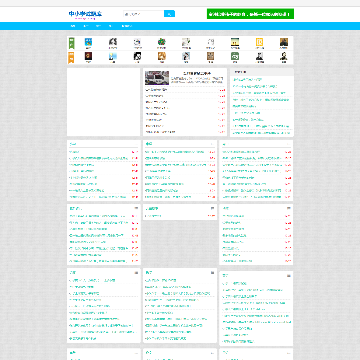Select the last item in the blue navigation bar
This screenshot has width=360, height=360.
tap(127, 26)
